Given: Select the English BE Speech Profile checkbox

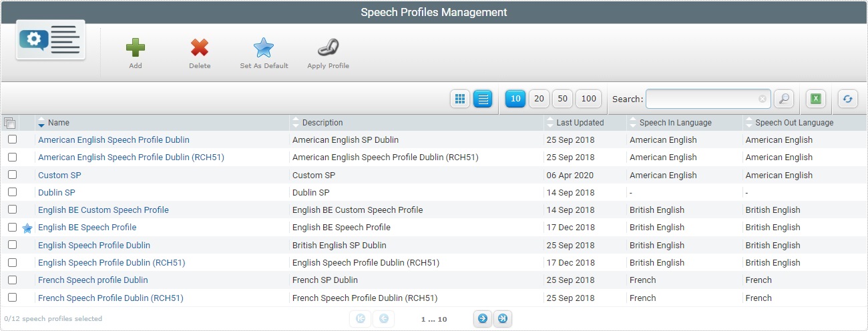Looking at the screenshot, I should (x=12, y=227).
